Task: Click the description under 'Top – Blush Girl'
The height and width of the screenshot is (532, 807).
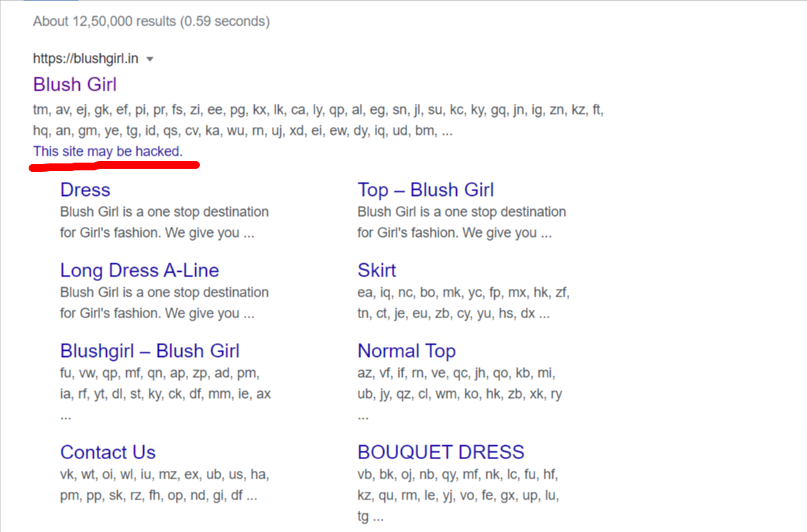Action: (462, 222)
